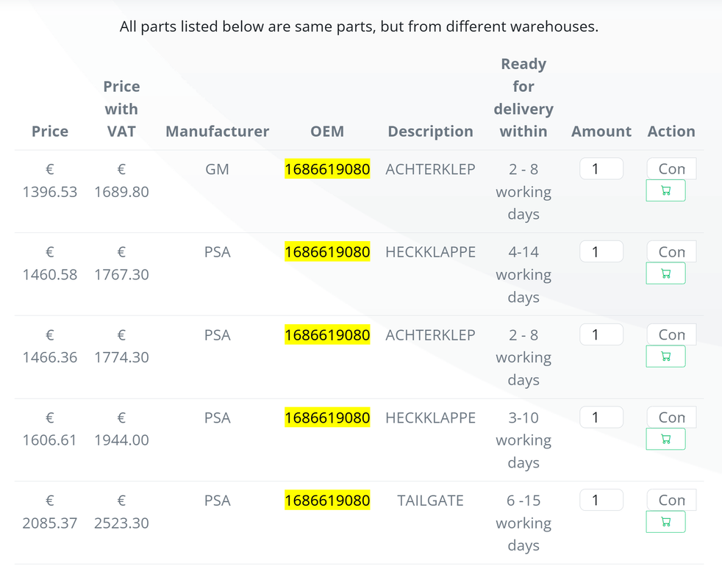Click the TAILGATE description cell
The height and width of the screenshot is (588, 722).
click(x=431, y=501)
